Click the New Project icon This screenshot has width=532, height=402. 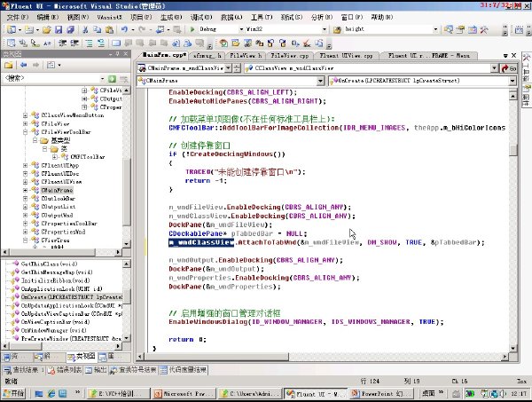tap(12, 29)
